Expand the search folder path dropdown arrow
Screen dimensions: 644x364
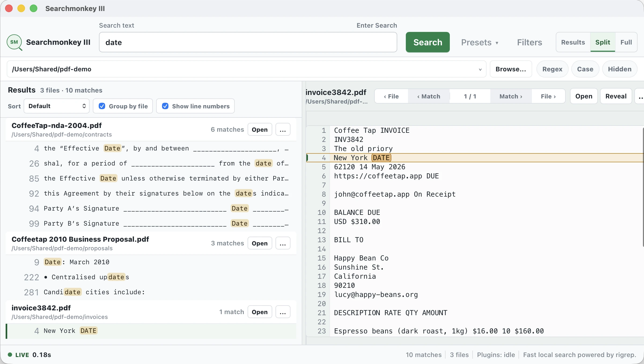(480, 69)
